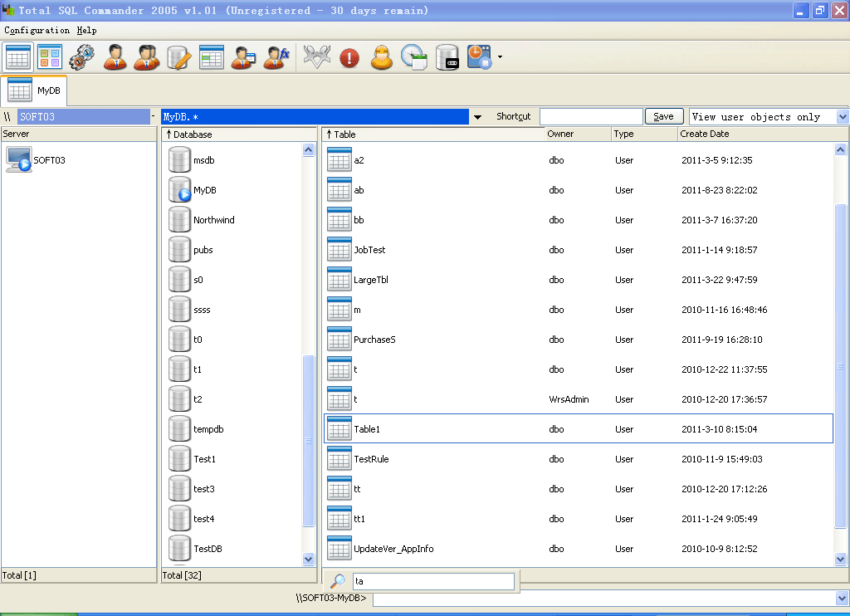Select the ssss database

(x=202, y=310)
